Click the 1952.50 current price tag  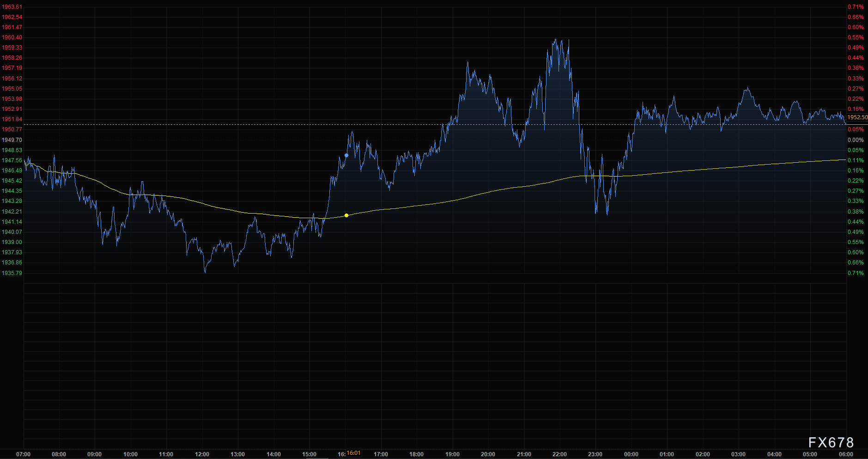click(857, 117)
